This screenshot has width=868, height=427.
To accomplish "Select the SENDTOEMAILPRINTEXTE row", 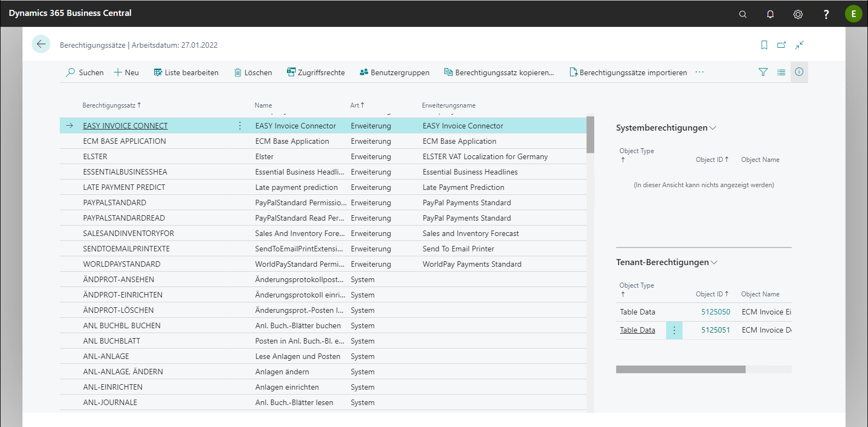I will (323, 249).
